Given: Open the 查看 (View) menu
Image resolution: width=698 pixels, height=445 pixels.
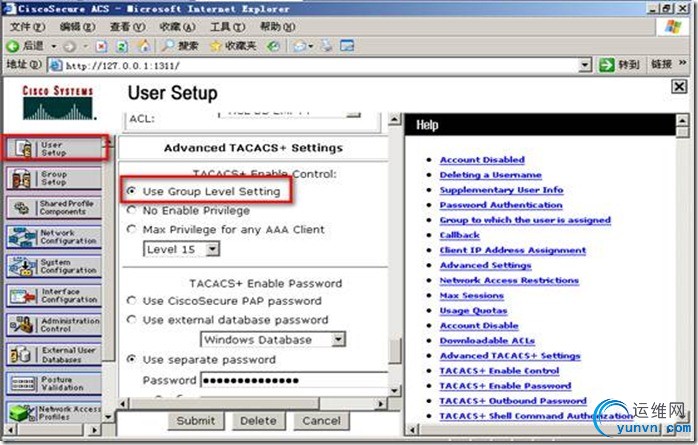Looking at the screenshot, I should [x=128, y=27].
